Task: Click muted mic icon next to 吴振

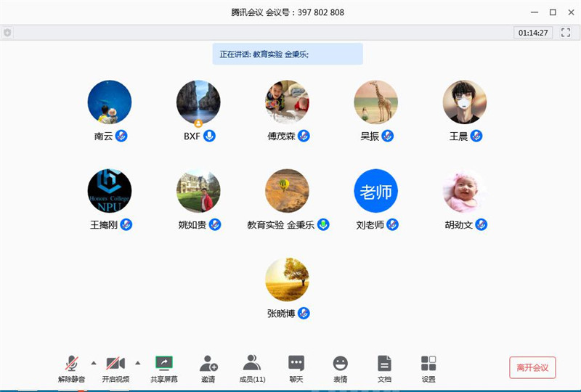Action: 388,136
